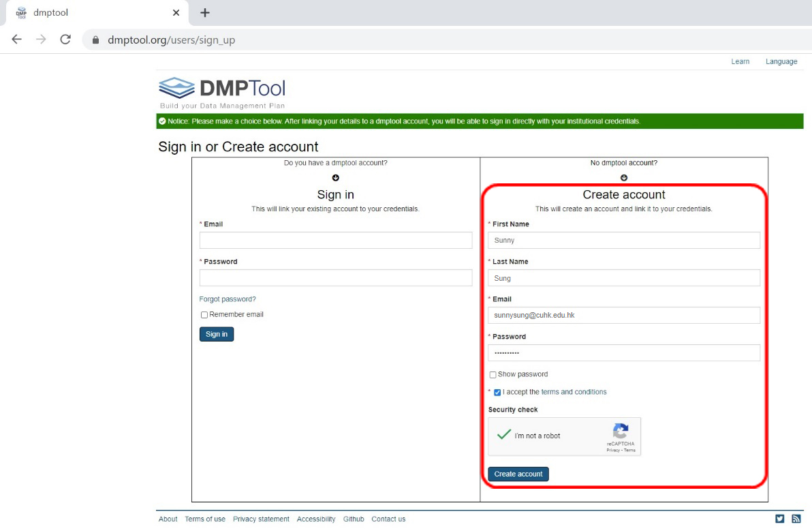Open the Language menu
The width and height of the screenshot is (812, 531).
[x=781, y=61]
